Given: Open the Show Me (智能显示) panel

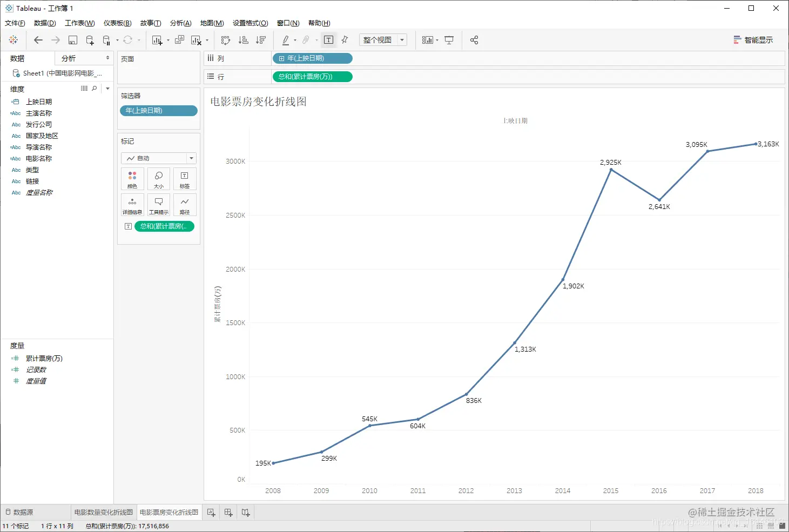Looking at the screenshot, I should click(753, 40).
